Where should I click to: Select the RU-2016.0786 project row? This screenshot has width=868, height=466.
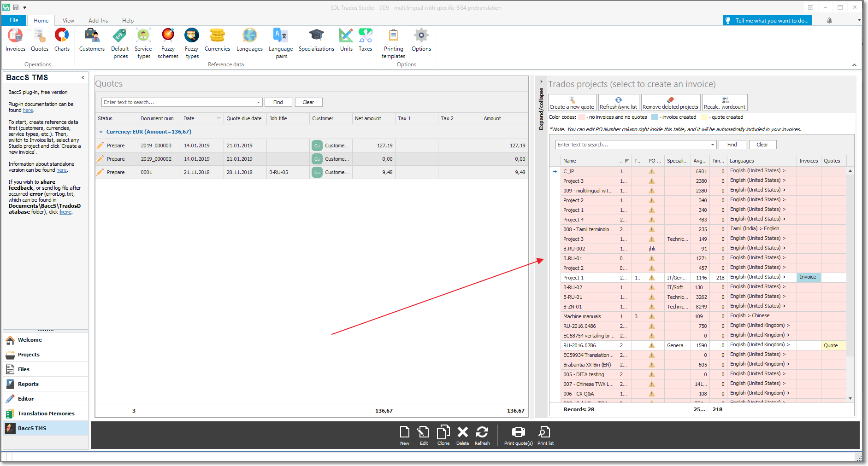pyautogui.click(x=697, y=345)
